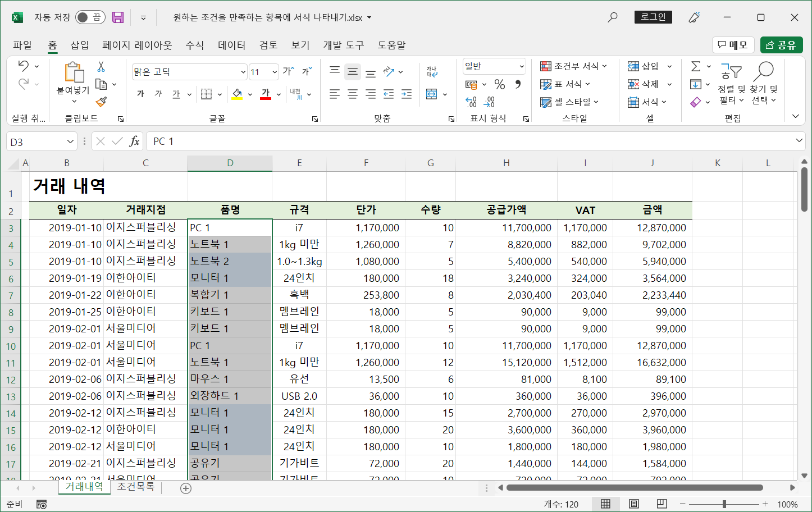This screenshot has height=512, width=812.
Task: Toggle bold 가 formatting
Action: pyautogui.click(x=140, y=94)
